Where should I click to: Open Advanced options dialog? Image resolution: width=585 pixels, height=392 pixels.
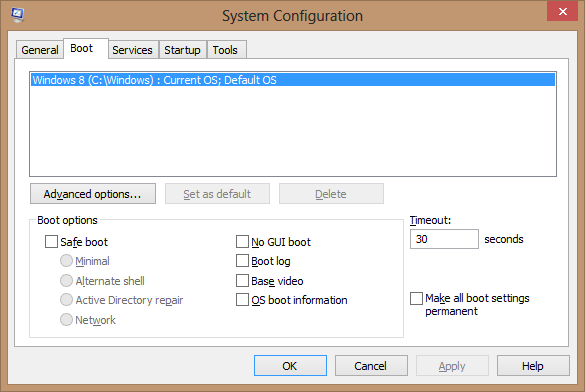93,194
